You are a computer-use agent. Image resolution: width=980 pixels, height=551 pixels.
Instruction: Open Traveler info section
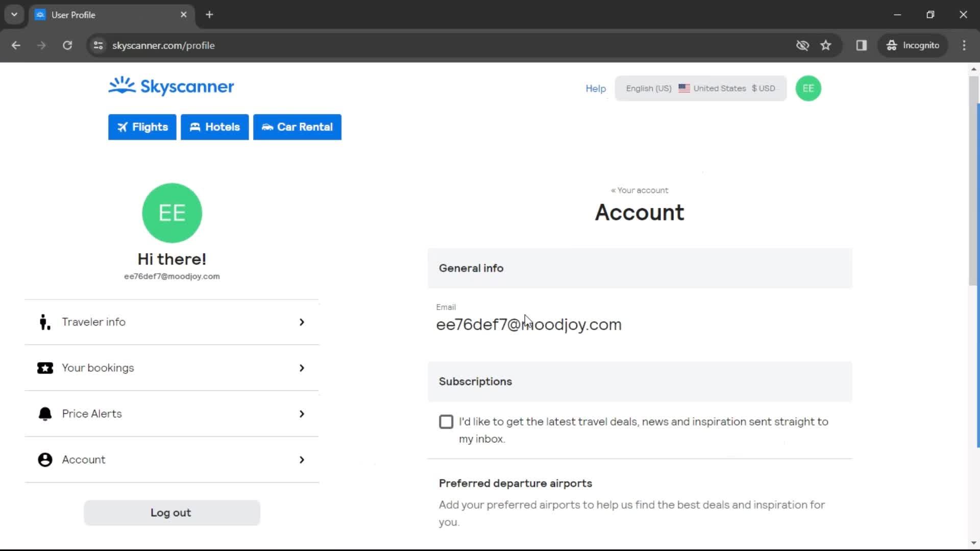pos(172,322)
